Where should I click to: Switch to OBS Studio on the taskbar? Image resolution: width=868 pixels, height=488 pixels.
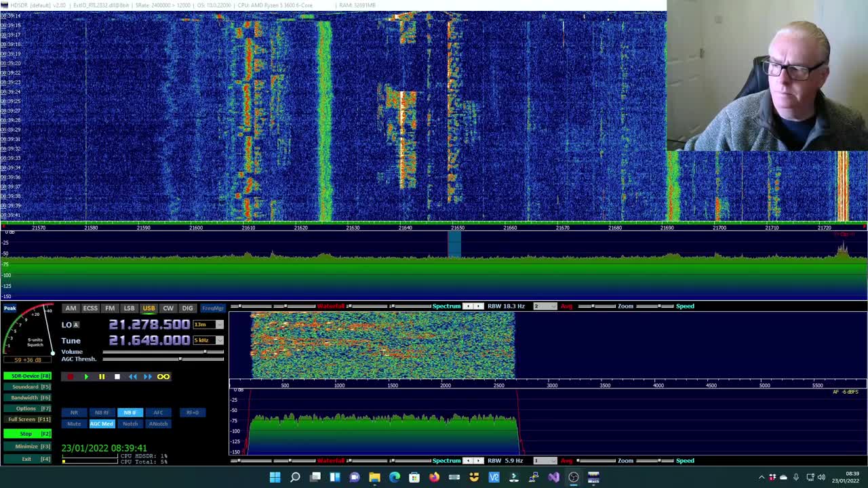click(574, 477)
